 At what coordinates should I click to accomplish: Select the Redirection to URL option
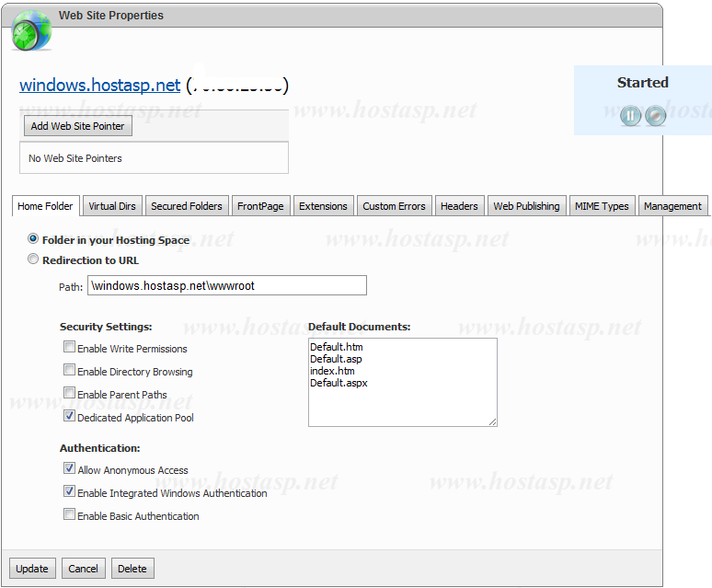point(34,259)
